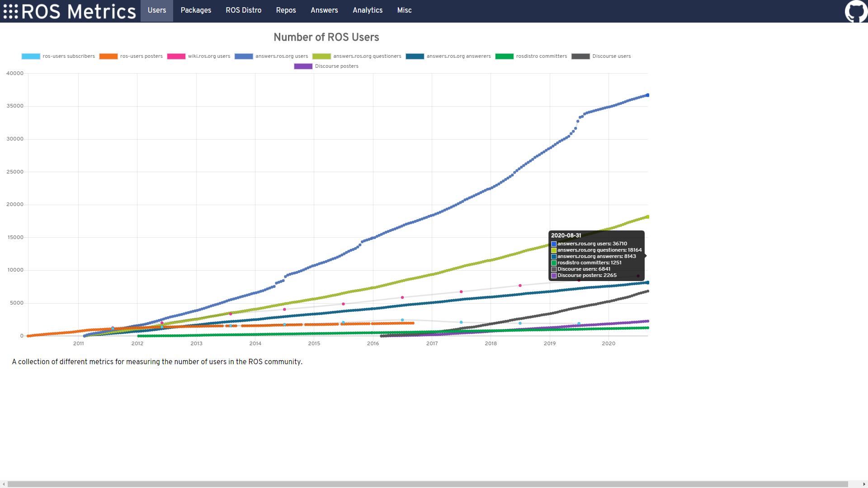The image size is (868, 488).
Task: Open the Repos navigation menu
Action: click(286, 10)
